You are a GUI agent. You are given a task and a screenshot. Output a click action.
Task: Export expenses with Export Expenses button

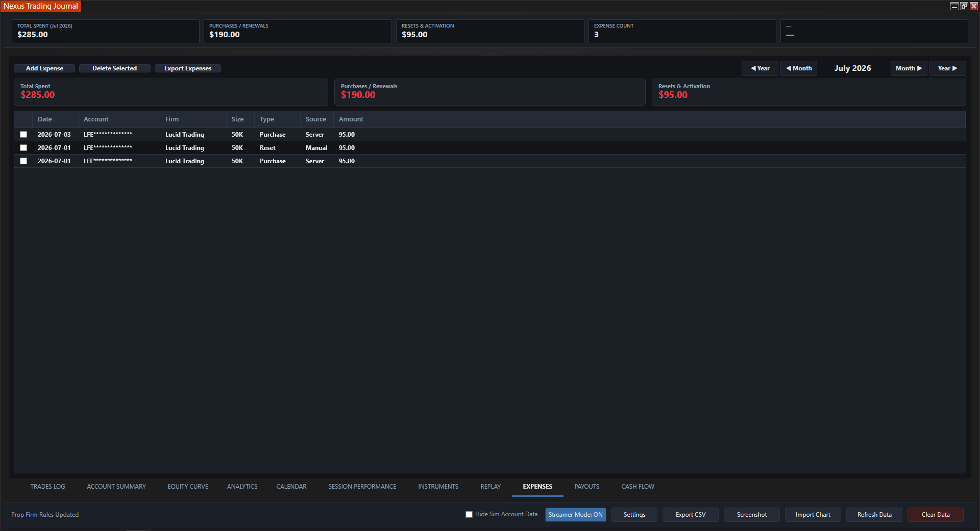[x=188, y=68]
